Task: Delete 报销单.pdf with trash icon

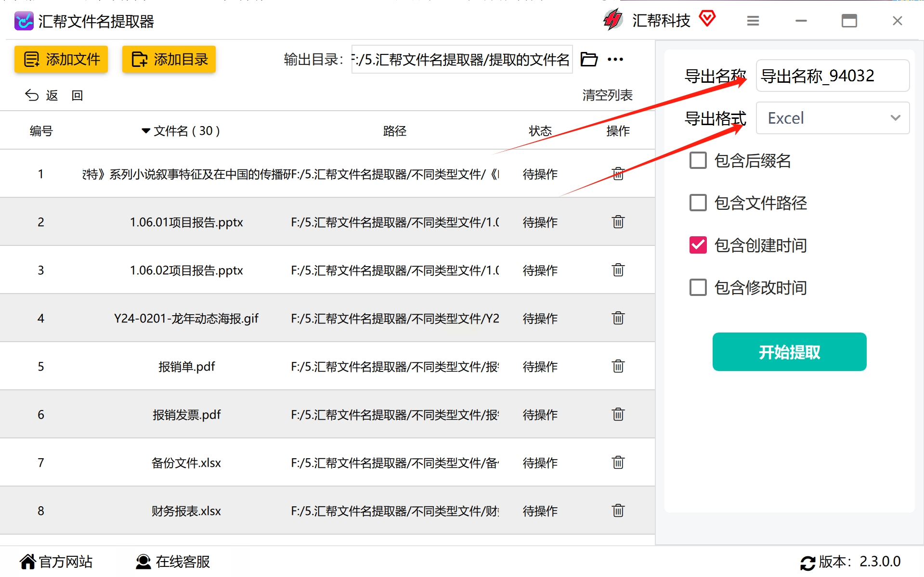Action: pos(618,366)
